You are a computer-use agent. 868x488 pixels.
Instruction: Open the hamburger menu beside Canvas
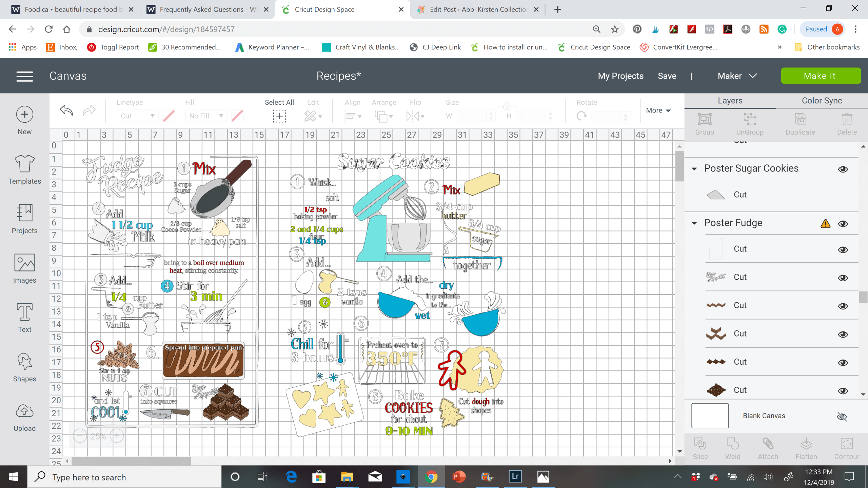(24, 76)
